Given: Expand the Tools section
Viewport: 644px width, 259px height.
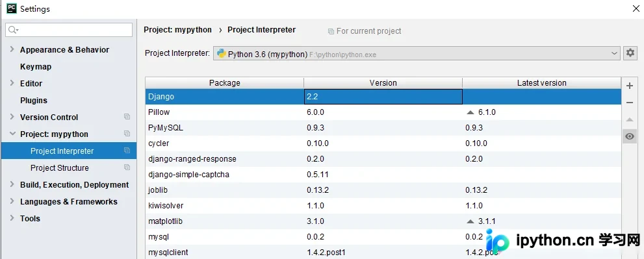Looking at the screenshot, I should pyautogui.click(x=12, y=218).
